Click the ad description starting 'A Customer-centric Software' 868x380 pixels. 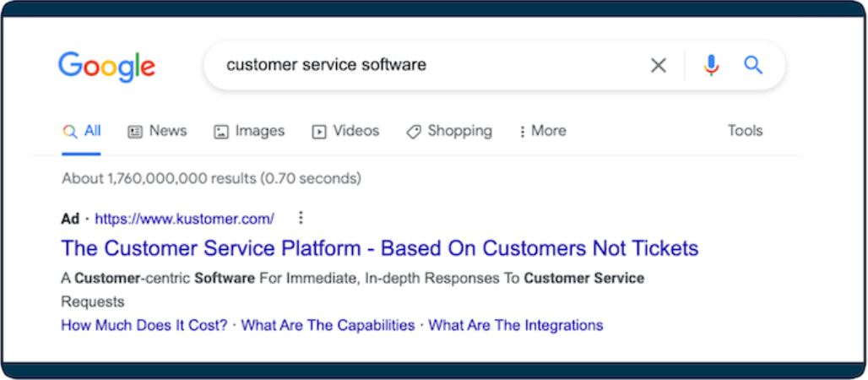coord(353,290)
